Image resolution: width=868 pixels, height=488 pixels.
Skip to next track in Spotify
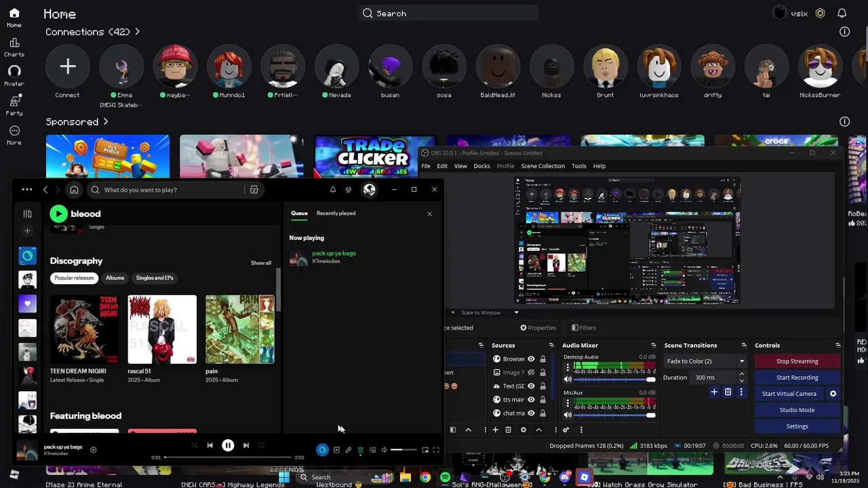point(246,445)
